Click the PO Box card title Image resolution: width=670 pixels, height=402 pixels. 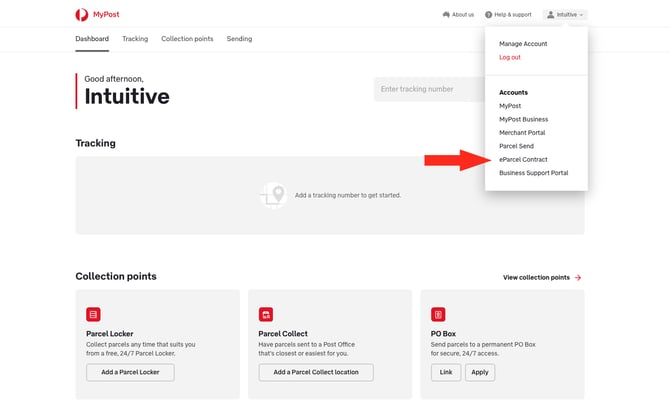click(443, 334)
